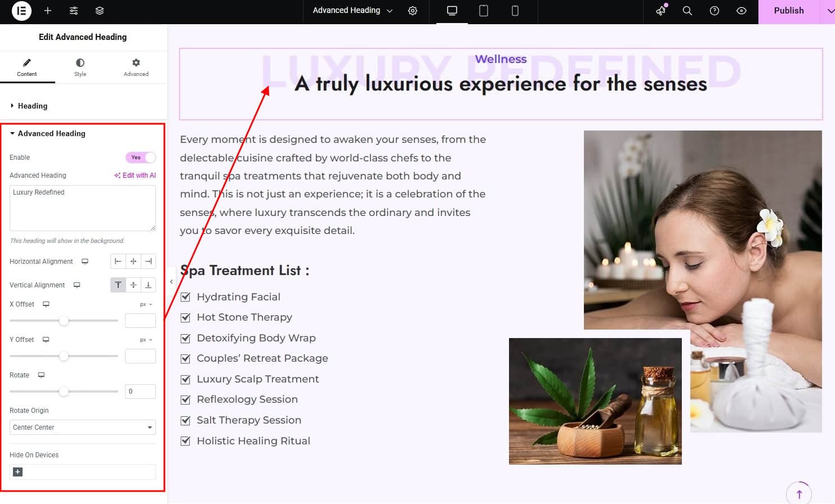Screen dimensions: 835x504
Task: Click the Rotate slider handle
Action: coord(64,391)
